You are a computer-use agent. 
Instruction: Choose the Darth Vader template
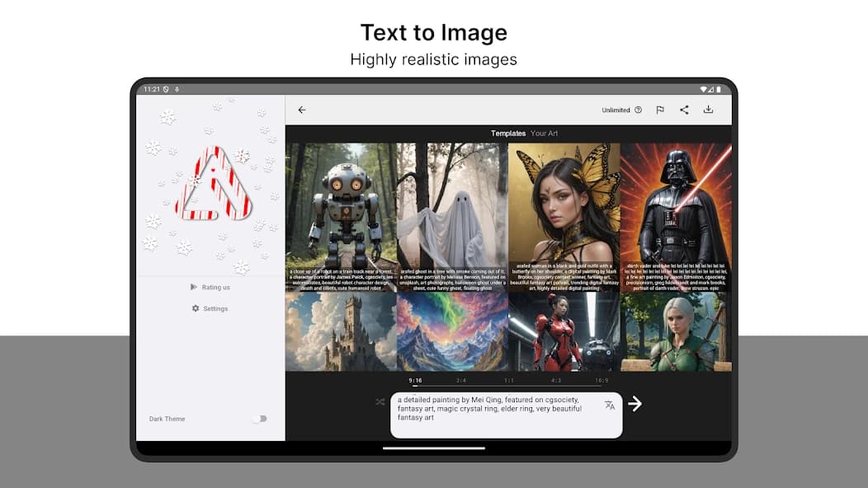(676, 218)
